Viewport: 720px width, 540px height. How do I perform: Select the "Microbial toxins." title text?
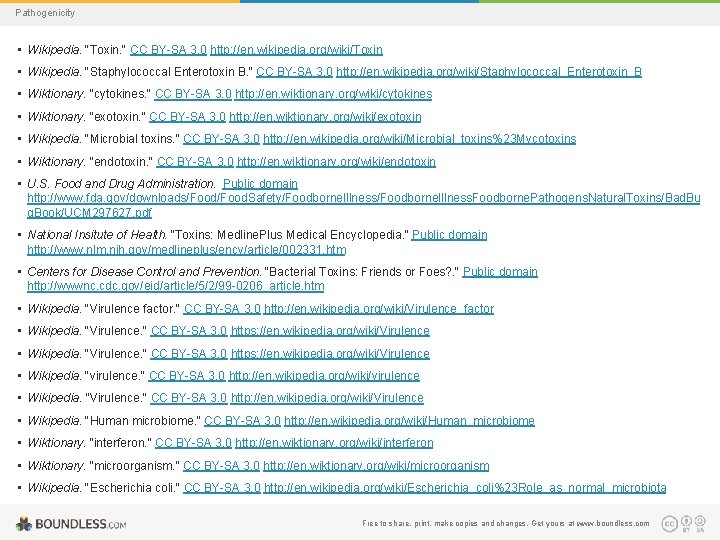coord(132,139)
